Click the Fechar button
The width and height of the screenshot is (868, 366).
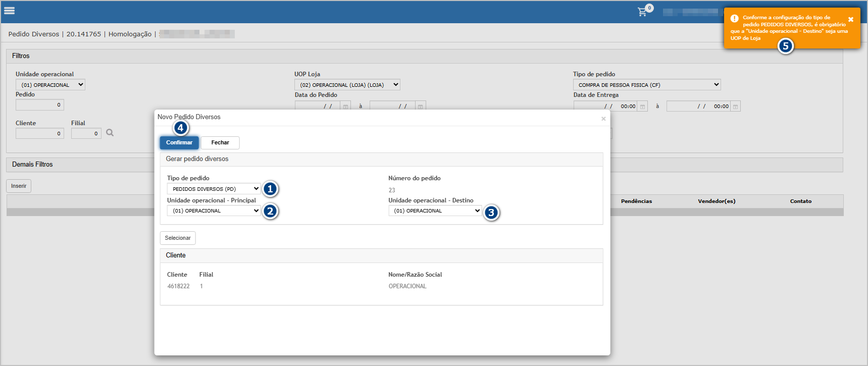point(220,143)
